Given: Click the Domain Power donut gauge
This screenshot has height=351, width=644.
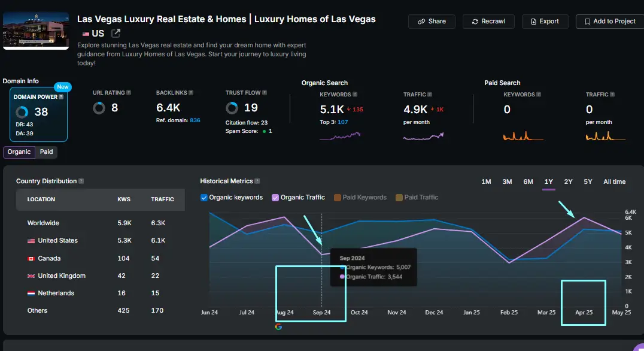Looking at the screenshot, I should pos(22,112).
